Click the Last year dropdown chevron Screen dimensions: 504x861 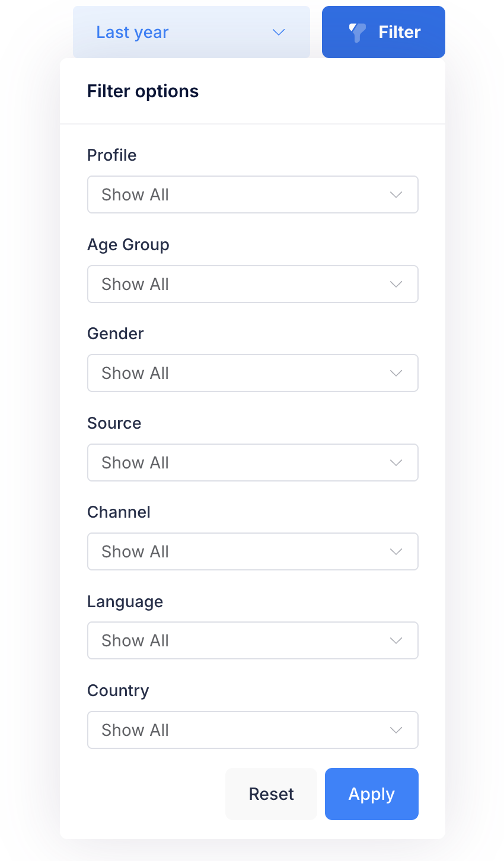click(279, 32)
